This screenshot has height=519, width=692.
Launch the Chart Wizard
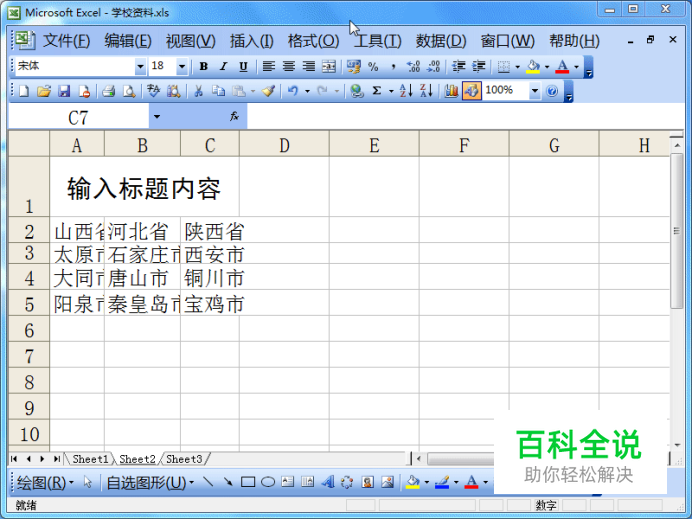click(x=451, y=91)
